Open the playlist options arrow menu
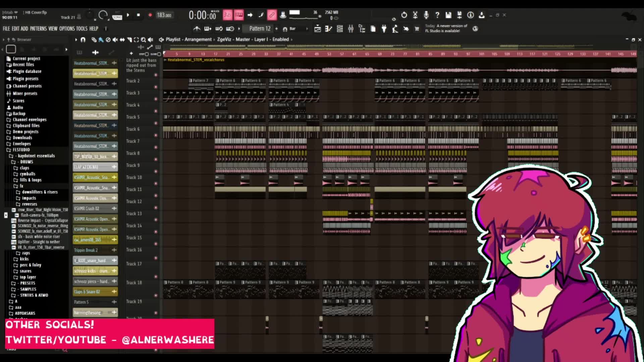The height and width of the screenshot is (362, 644). coord(76,40)
